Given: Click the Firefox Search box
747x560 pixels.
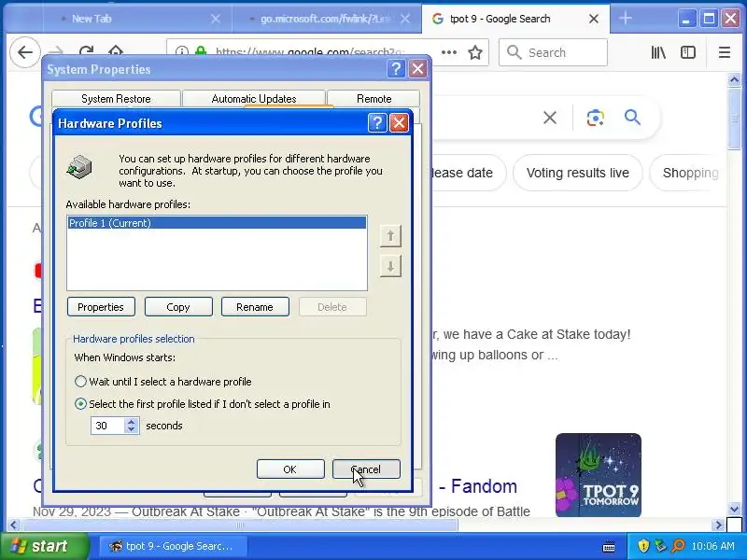Looking at the screenshot, I should click(x=553, y=52).
